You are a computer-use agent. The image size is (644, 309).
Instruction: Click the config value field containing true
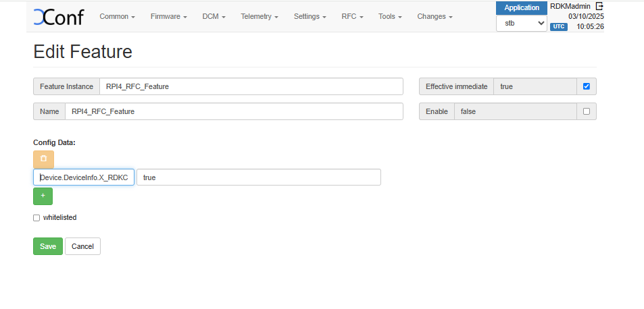[258, 177]
